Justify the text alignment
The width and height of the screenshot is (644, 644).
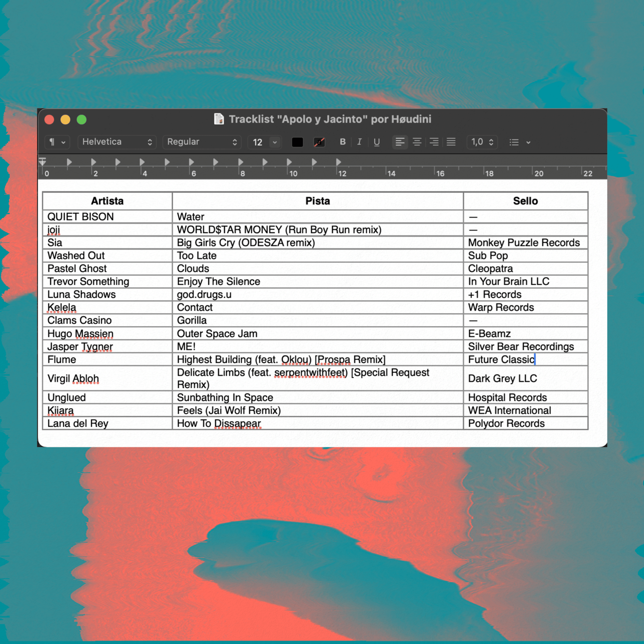coord(451,142)
